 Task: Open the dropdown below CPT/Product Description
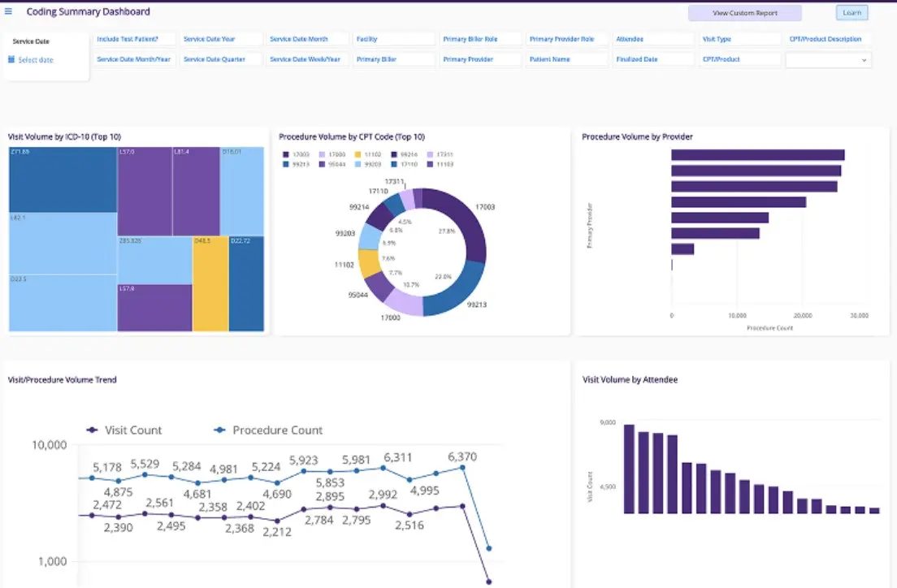tap(828, 59)
